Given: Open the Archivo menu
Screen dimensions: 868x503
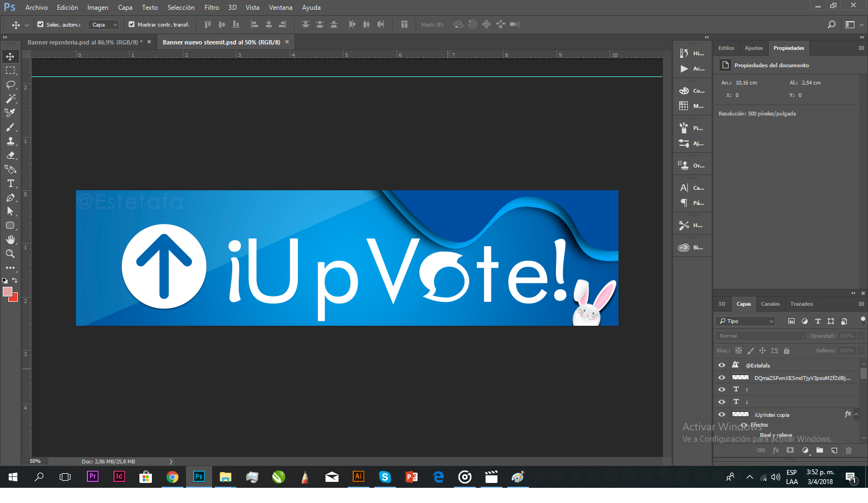Looking at the screenshot, I should coord(36,8).
